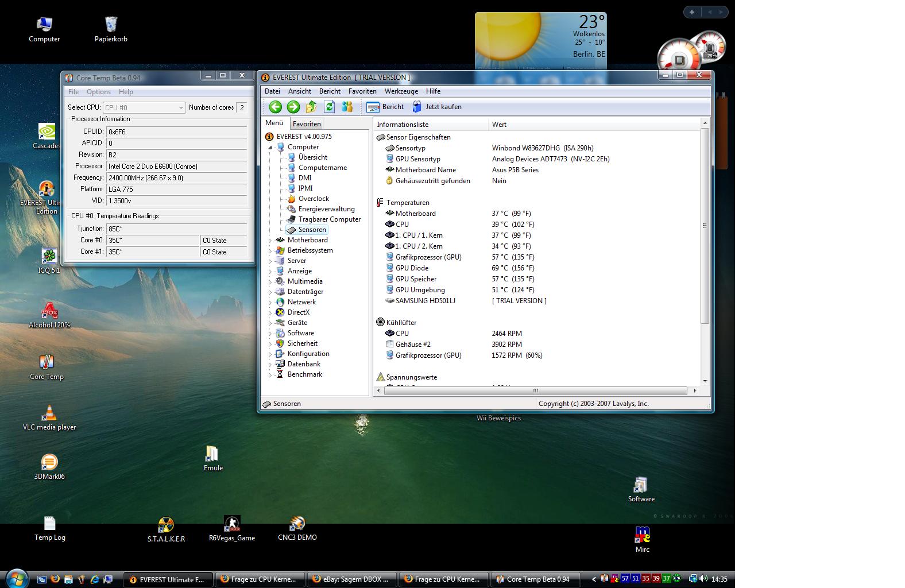Viewport: 905px width, 588px height.
Task: Switch to the Menü tab in EVEREST sidebar
Action: (x=274, y=123)
